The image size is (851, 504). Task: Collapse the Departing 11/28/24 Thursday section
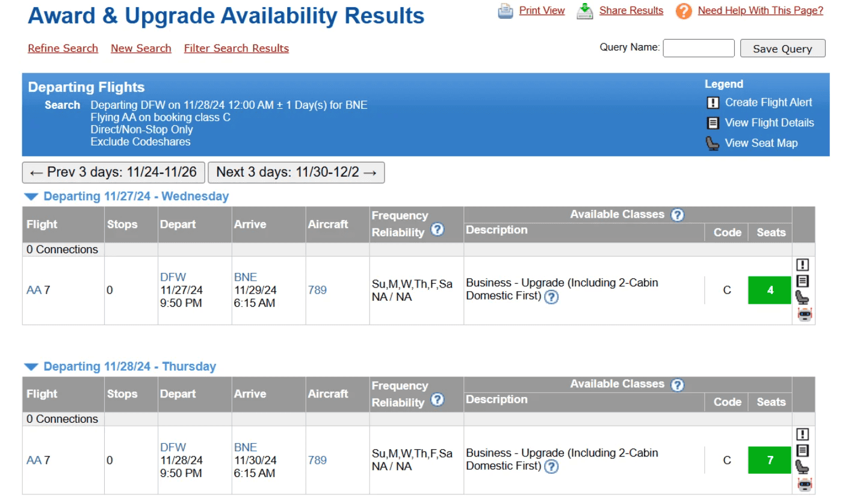[x=31, y=366]
